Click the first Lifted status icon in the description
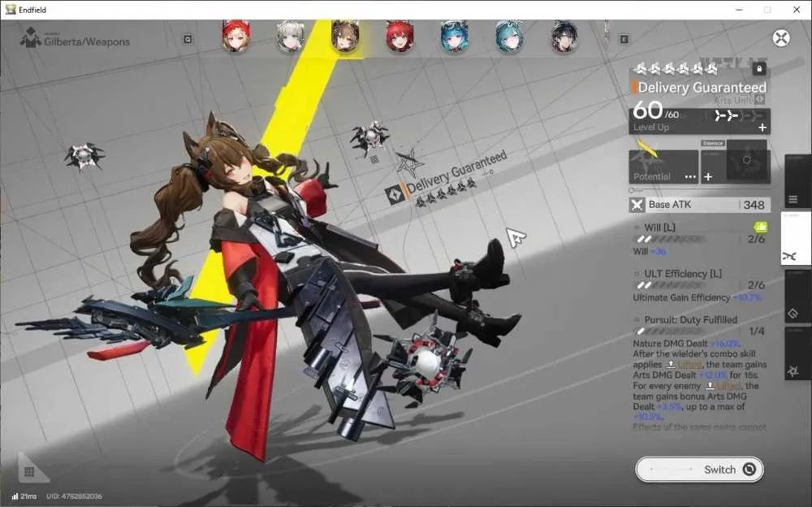 [x=671, y=365]
